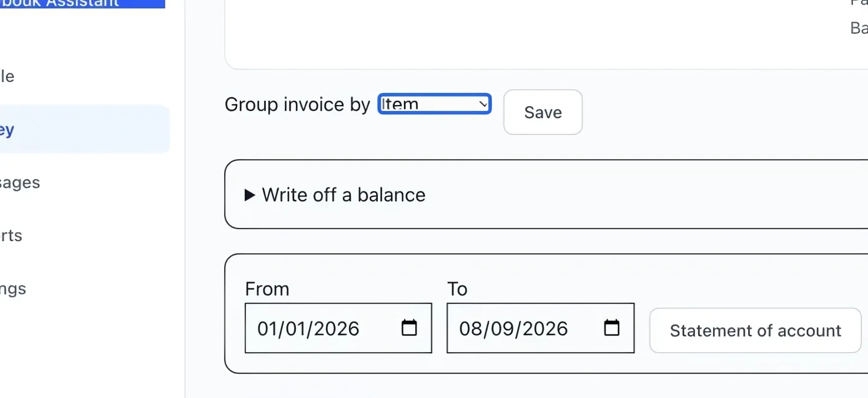Open the sidebar item ending in 'ngs'

tap(13, 288)
